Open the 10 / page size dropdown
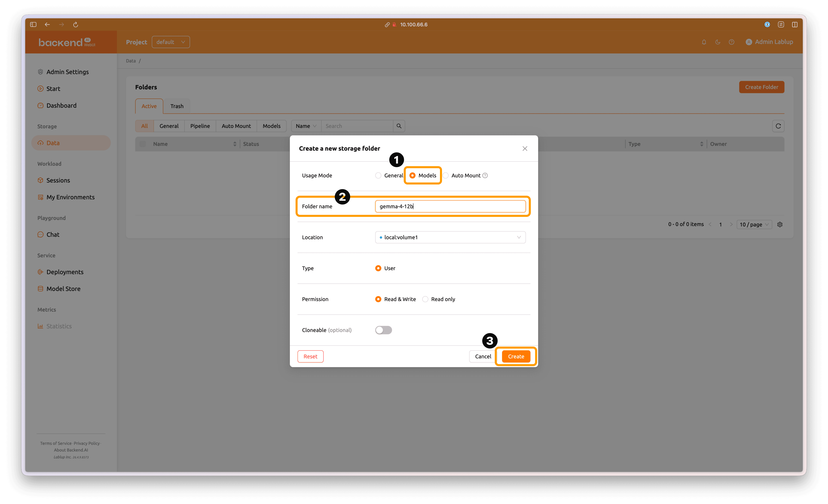 (754, 224)
